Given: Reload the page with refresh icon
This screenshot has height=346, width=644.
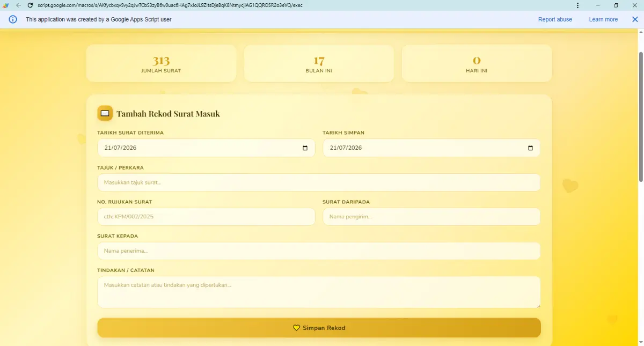Looking at the screenshot, I should point(30,5).
